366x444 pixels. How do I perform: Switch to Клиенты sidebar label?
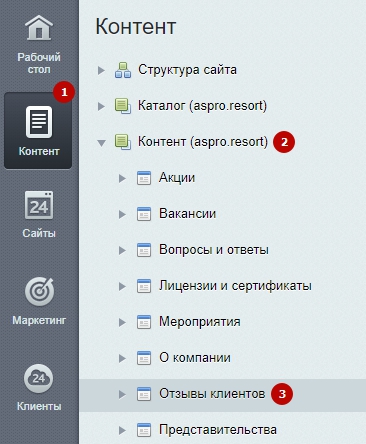pos(39,406)
